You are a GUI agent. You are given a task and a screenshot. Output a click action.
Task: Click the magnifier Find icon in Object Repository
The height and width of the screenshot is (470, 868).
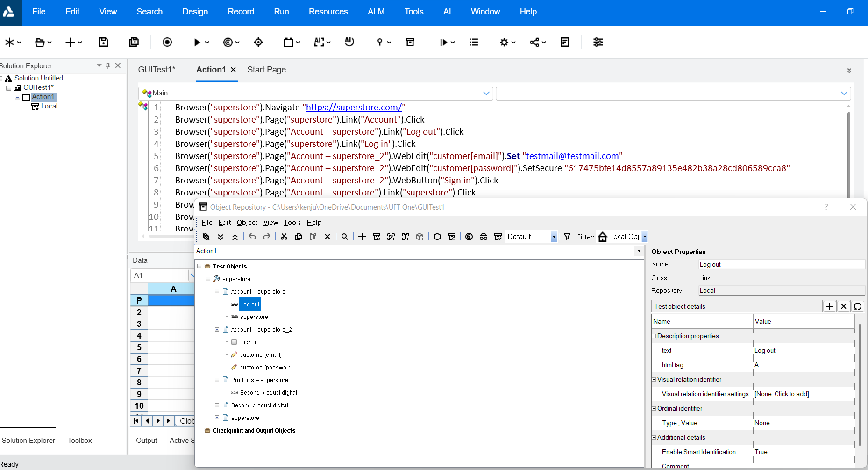[345, 237]
